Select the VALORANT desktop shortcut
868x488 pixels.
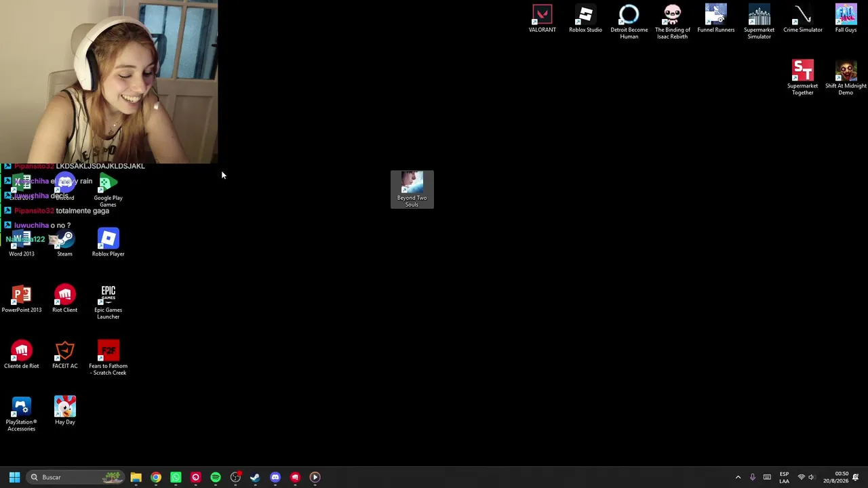point(542,19)
